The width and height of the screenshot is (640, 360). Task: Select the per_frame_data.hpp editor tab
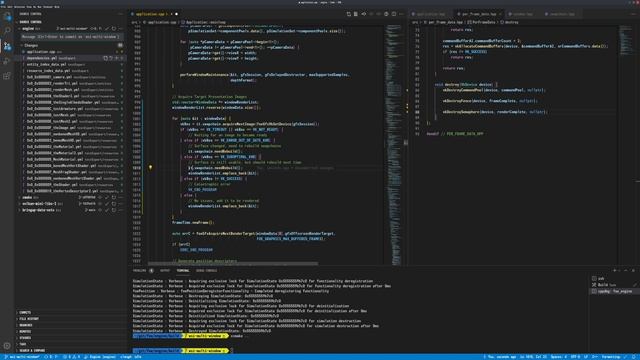(x=478, y=14)
